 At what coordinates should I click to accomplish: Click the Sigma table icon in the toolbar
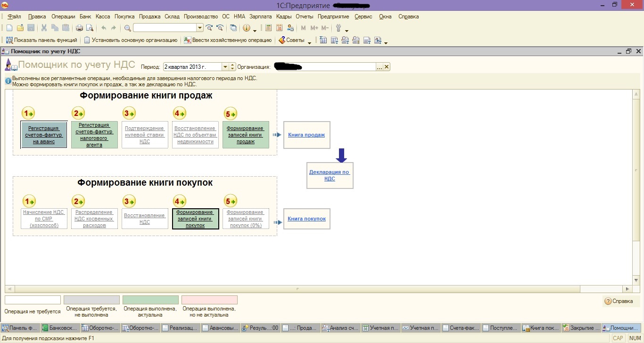pyautogui.click(x=323, y=40)
